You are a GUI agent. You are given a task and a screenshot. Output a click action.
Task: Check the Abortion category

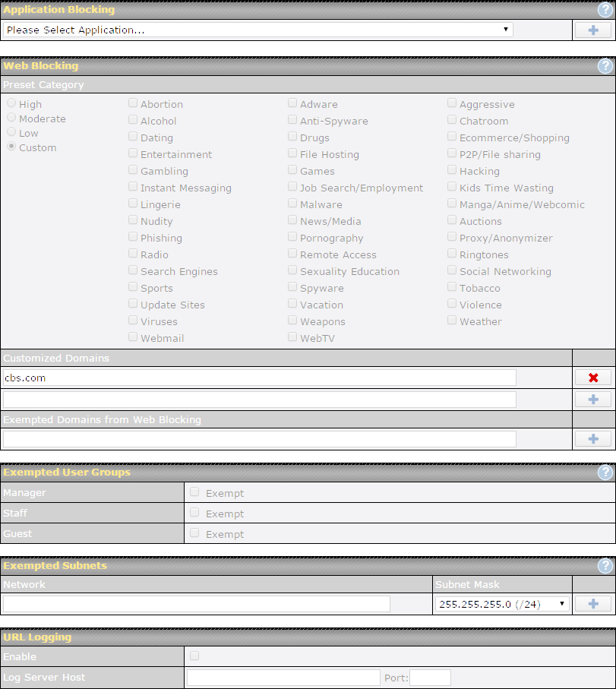point(133,103)
